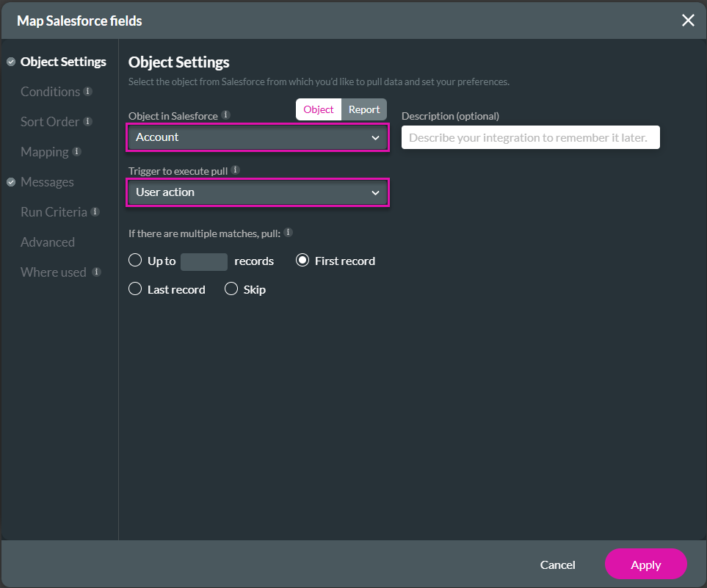
Task: Click the checkmark icon beside Messages
Action: click(x=10, y=181)
